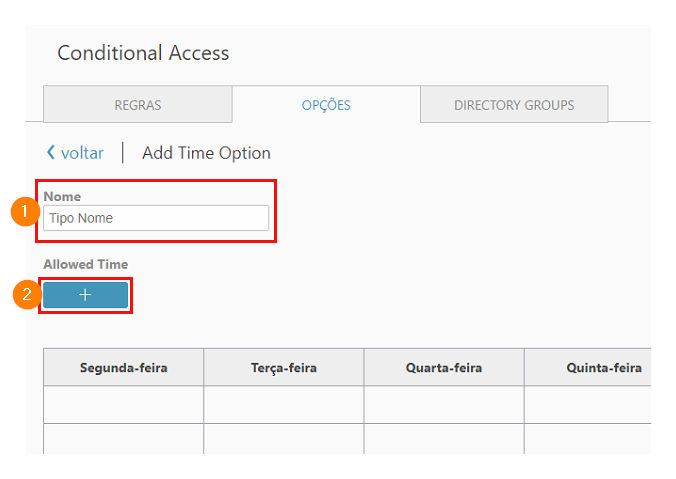Click the Quarta-feira column header
676x479 pixels.
pos(444,367)
